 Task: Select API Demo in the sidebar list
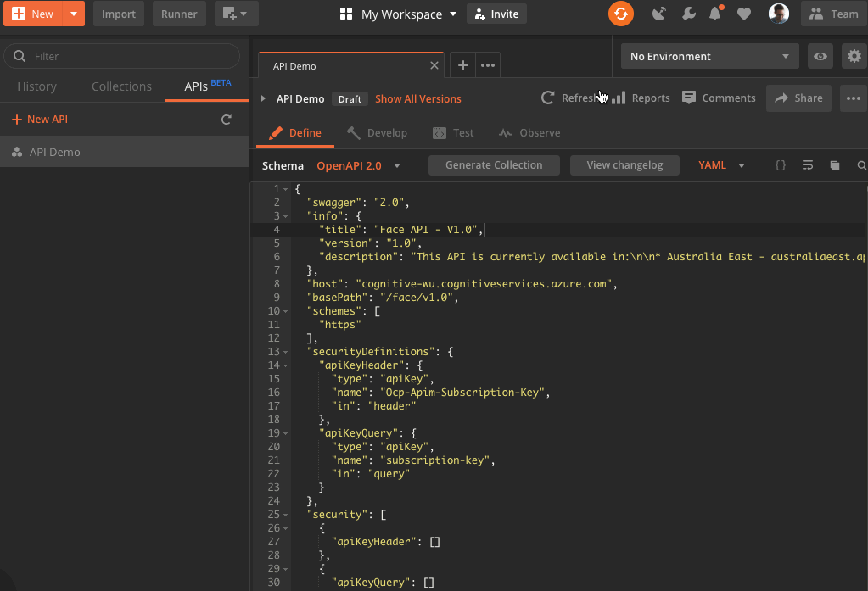coord(55,153)
